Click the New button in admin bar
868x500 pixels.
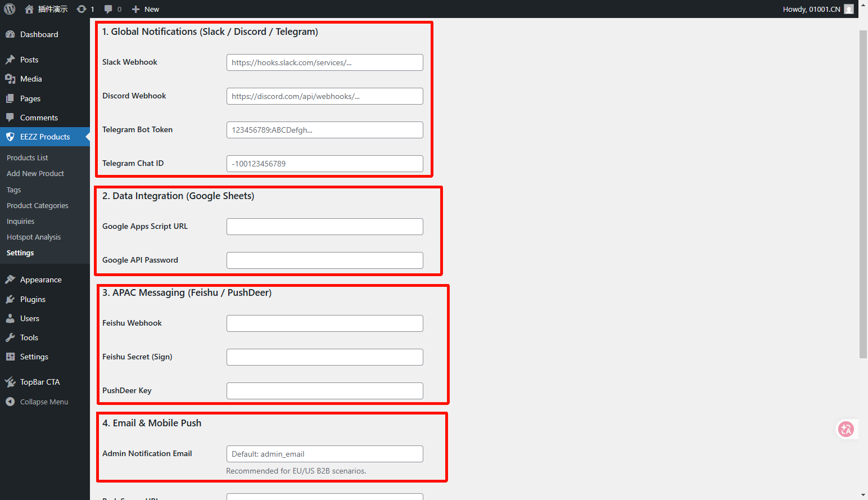(146, 9)
